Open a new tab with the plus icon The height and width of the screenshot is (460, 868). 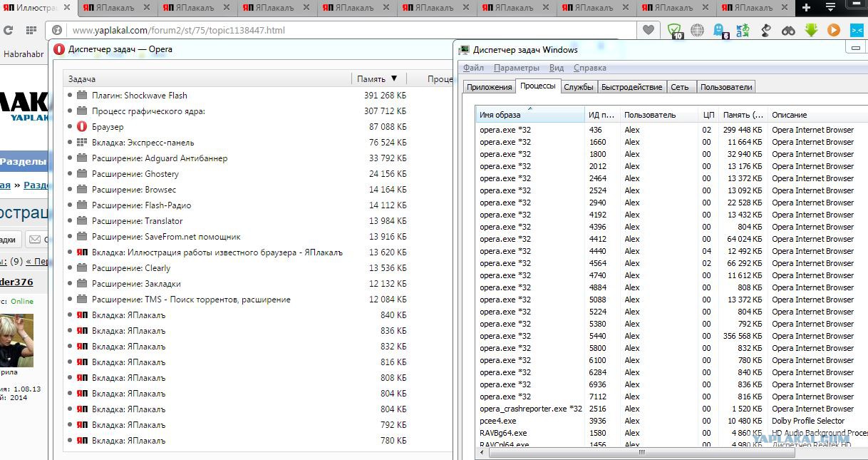pos(806,8)
